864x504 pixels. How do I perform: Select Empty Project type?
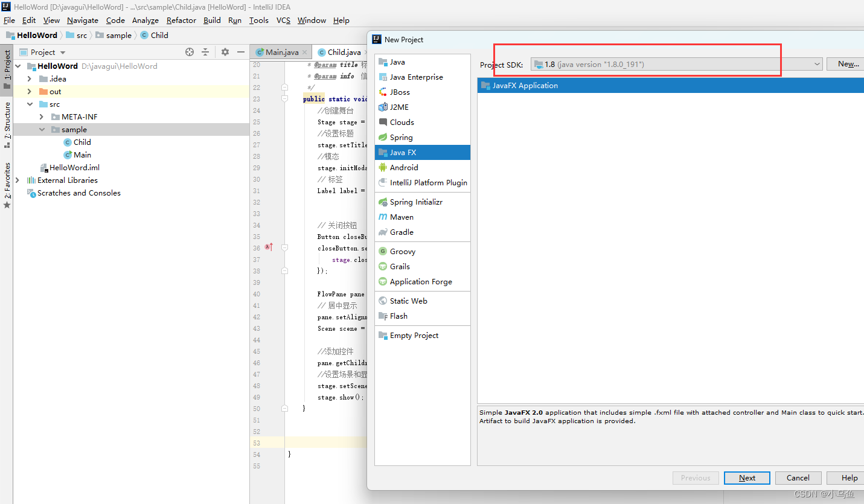422,335
